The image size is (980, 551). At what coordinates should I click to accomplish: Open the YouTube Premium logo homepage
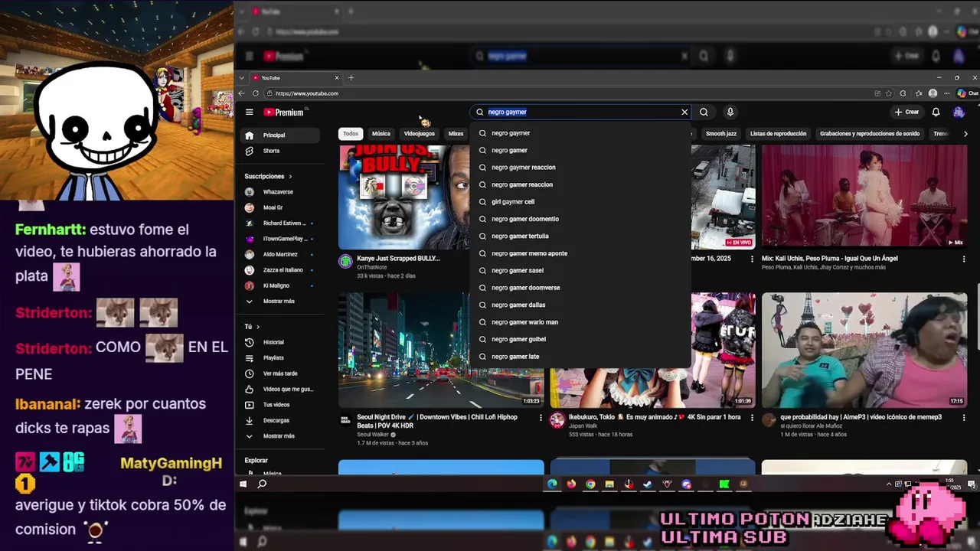284,112
